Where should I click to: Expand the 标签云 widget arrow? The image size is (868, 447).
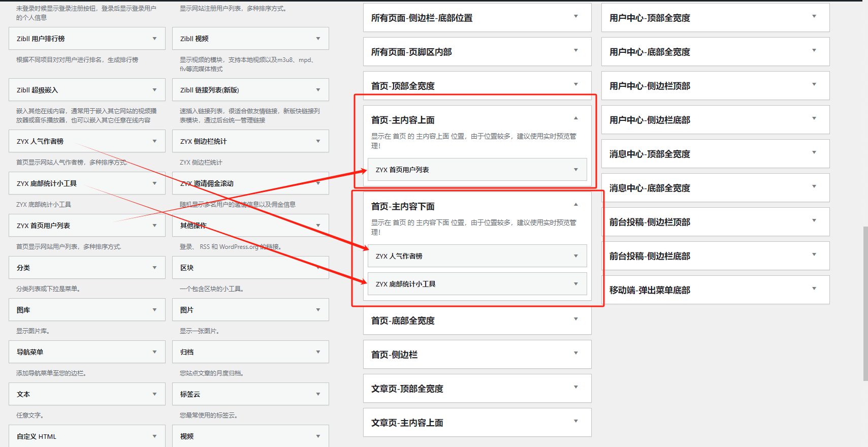click(318, 394)
